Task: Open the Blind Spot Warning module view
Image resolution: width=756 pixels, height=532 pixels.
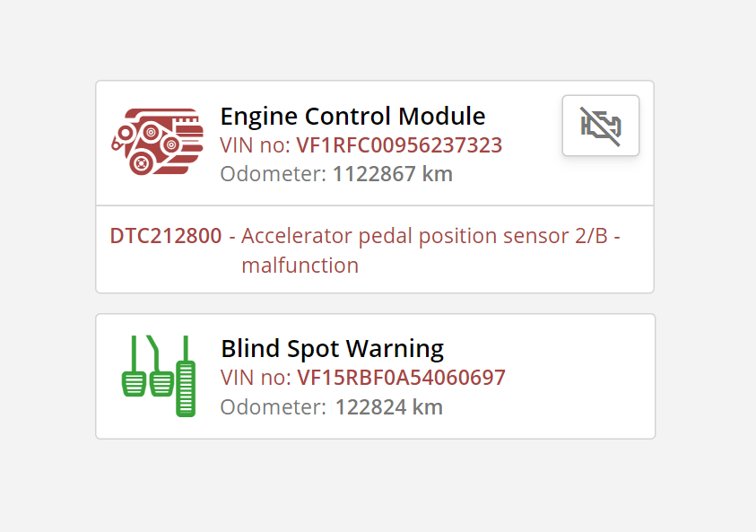Action: click(332, 348)
